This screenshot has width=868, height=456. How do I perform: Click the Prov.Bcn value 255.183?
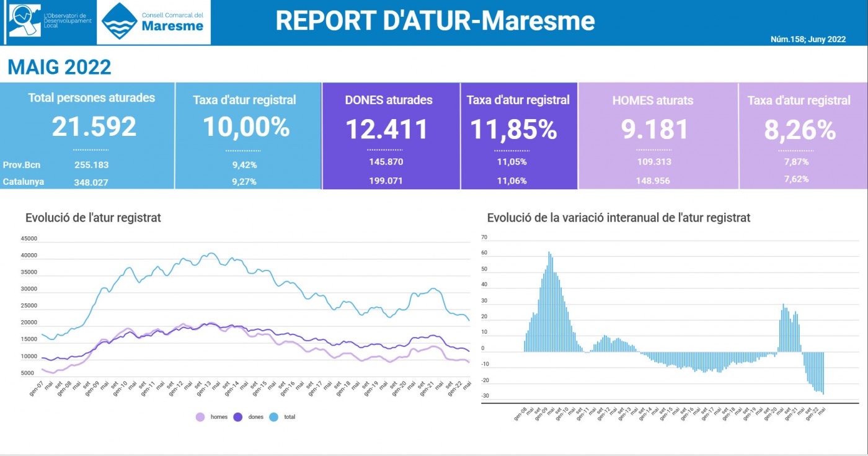[x=91, y=165]
